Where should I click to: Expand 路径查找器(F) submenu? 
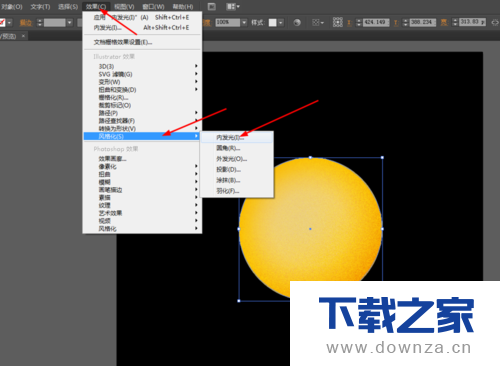[x=142, y=121]
